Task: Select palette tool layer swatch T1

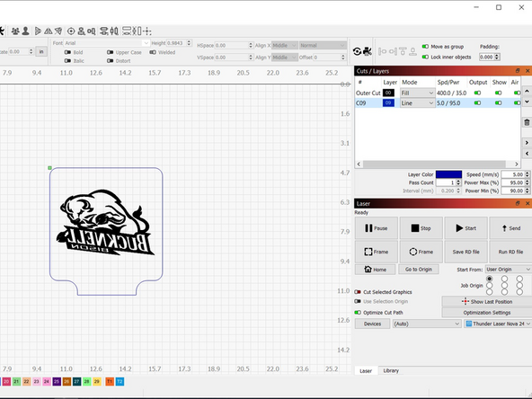Action: (x=110, y=382)
